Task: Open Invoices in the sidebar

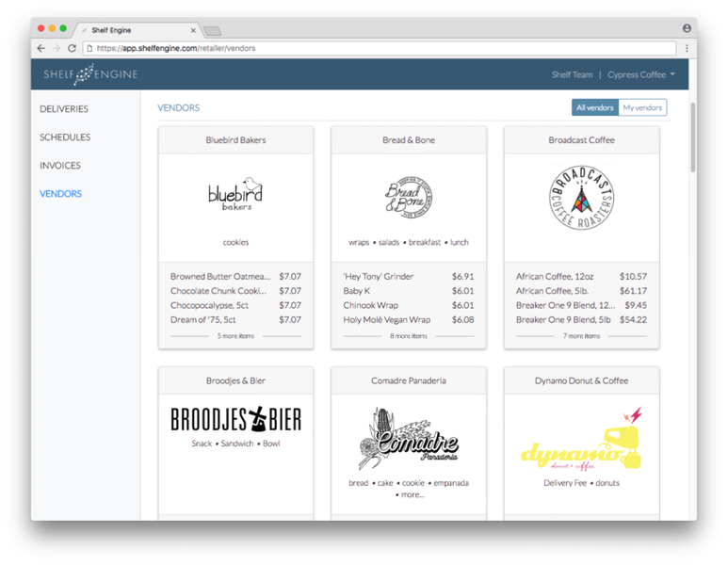Action: click(x=60, y=166)
